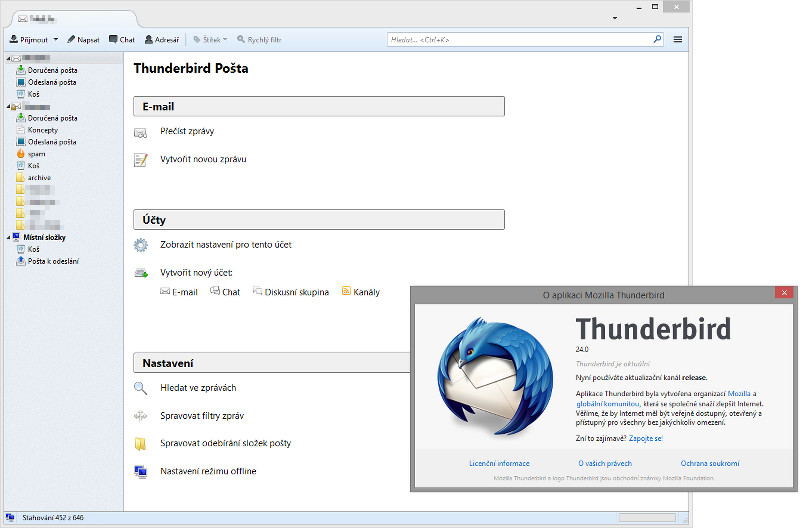Screen dimensions: 800x528
Task: Click the Přečíst zprávy link
Action: (187, 131)
